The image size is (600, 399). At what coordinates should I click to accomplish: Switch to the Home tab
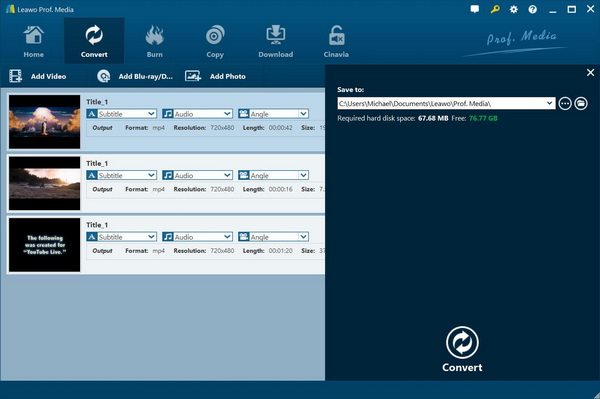click(33, 41)
